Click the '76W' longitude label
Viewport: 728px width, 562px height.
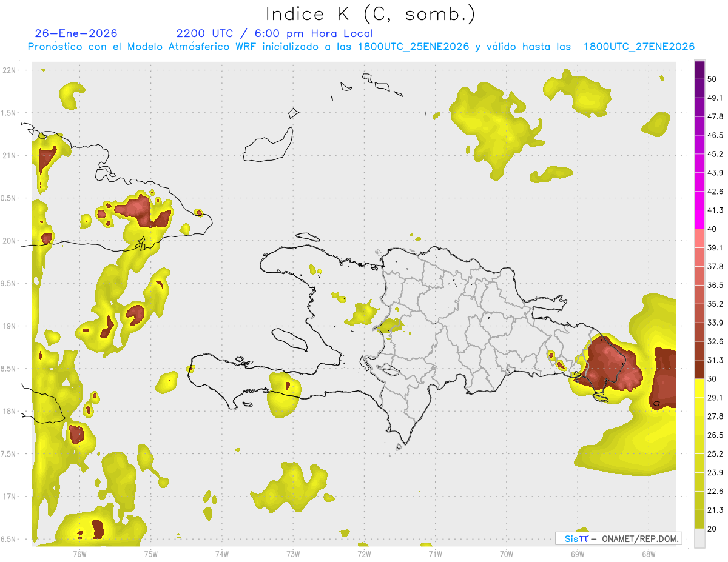(79, 554)
